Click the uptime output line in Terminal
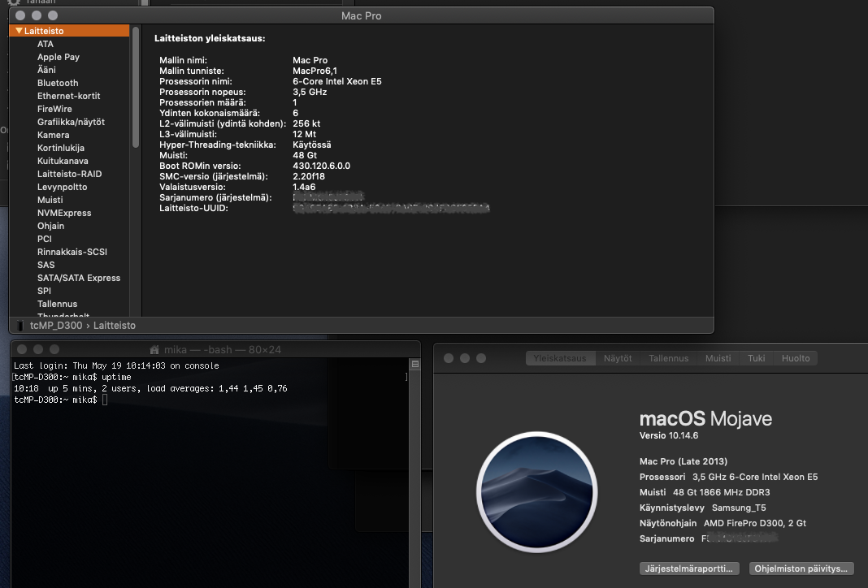Screen dimensions: 868x588 click(x=150, y=388)
